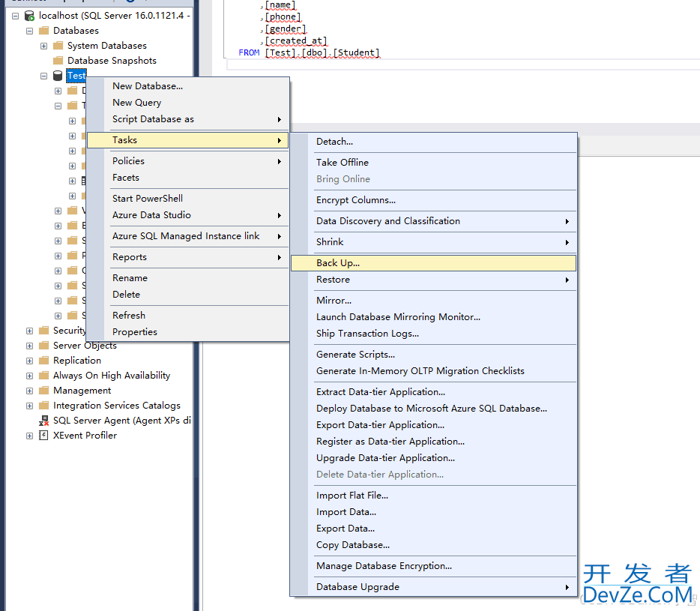Click the Database Snapshots folder icon
This screenshot has height=611, width=700.
(x=58, y=60)
